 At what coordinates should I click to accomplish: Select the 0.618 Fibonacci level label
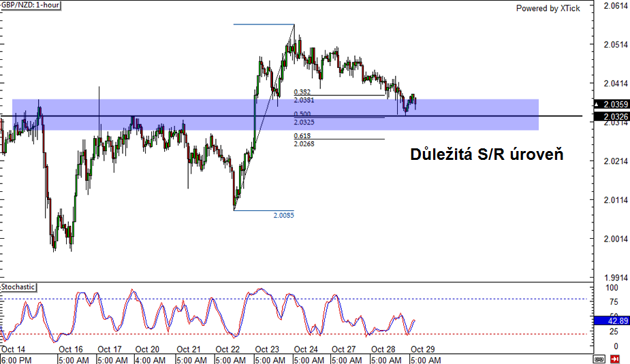(302, 136)
